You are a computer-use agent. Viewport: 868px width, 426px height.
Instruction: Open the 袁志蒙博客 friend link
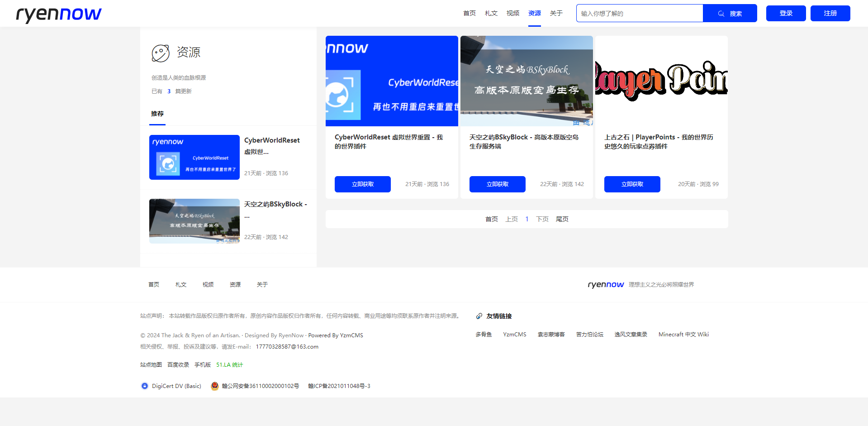[551, 335]
